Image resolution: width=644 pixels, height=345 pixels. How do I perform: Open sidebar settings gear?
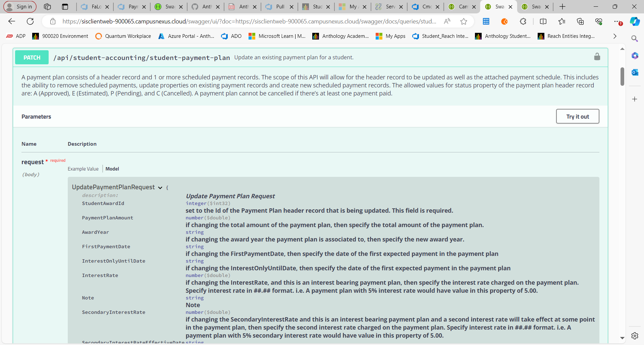click(x=635, y=336)
